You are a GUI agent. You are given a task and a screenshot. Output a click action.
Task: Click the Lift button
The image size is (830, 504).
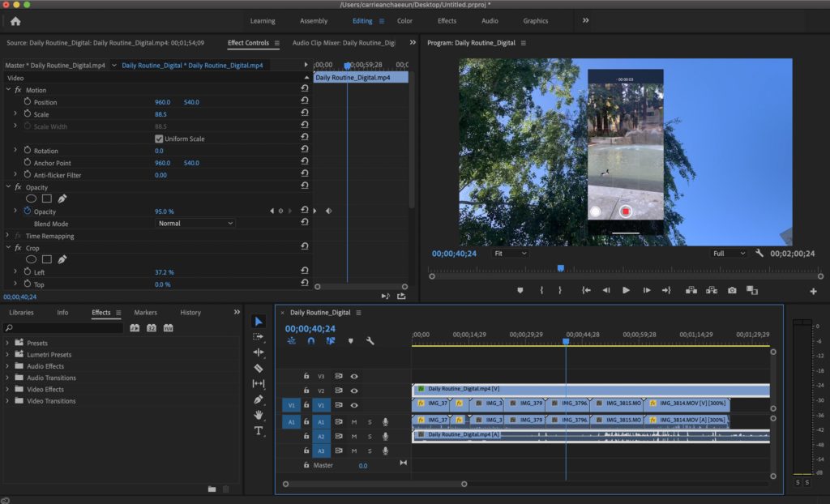point(691,290)
